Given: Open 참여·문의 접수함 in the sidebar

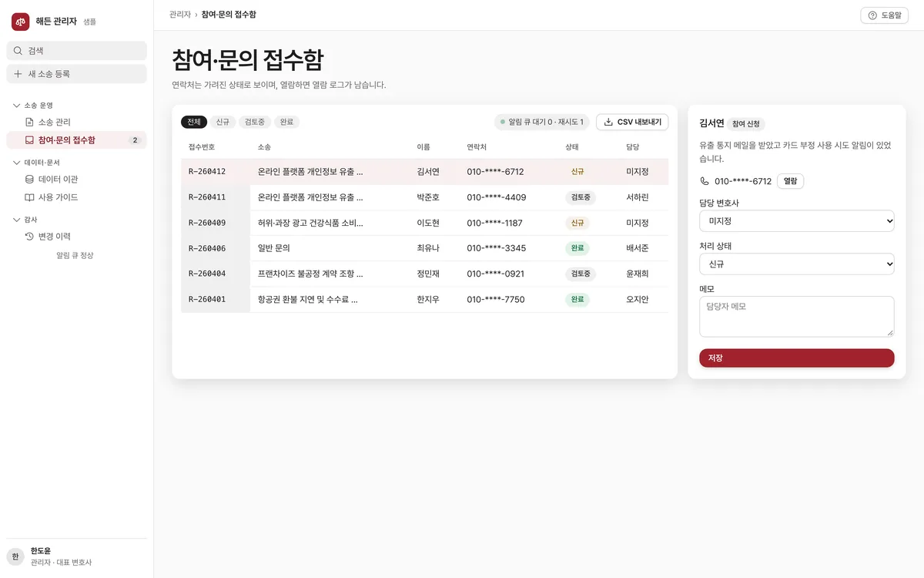Looking at the screenshot, I should (76, 140).
